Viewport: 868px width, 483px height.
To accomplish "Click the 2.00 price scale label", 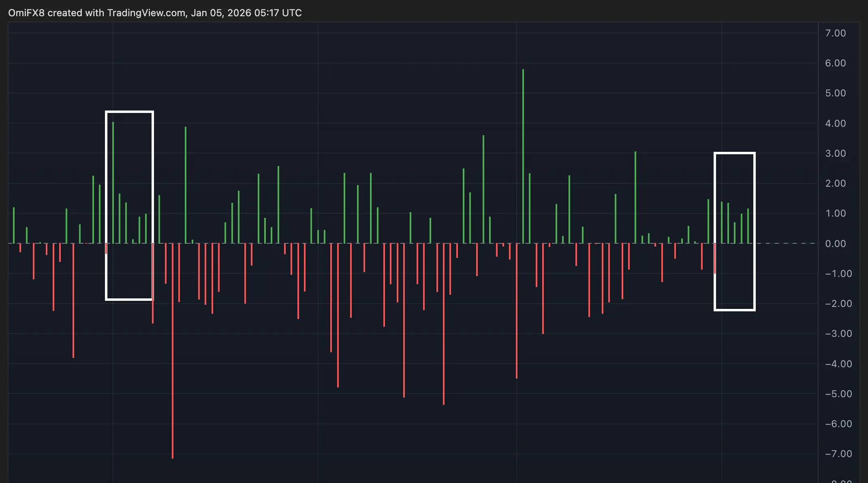I will tap(835, 183).
